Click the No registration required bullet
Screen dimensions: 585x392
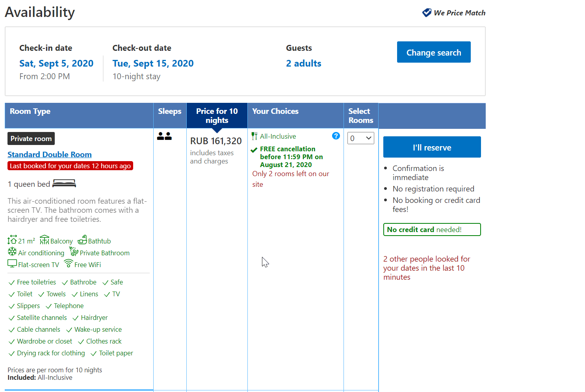433,189
